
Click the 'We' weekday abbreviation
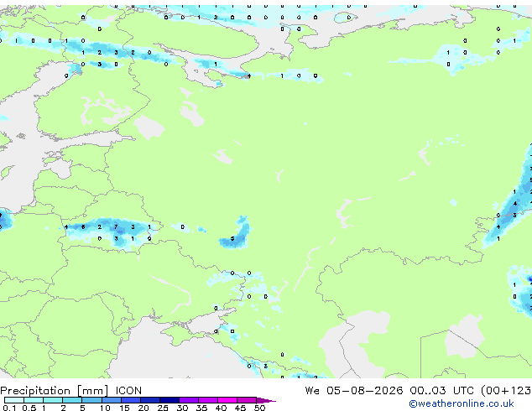(x=312, y=391)
